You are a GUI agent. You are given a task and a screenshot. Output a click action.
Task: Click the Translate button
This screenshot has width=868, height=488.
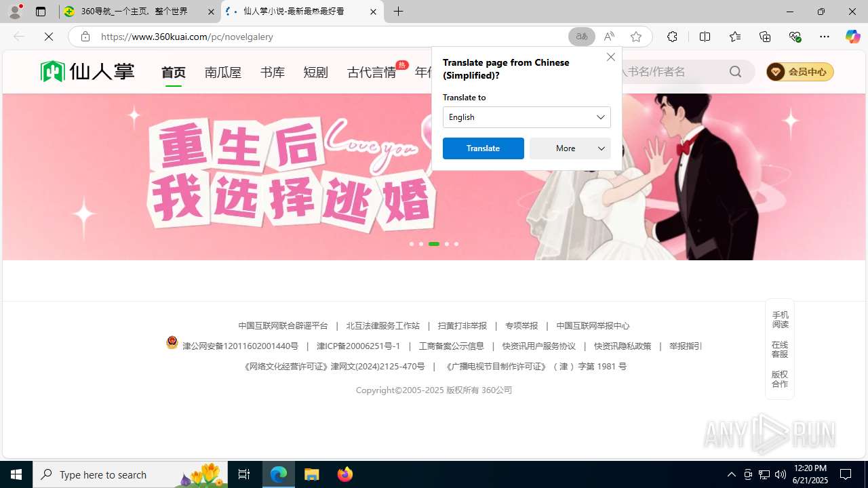coord(484,148)
